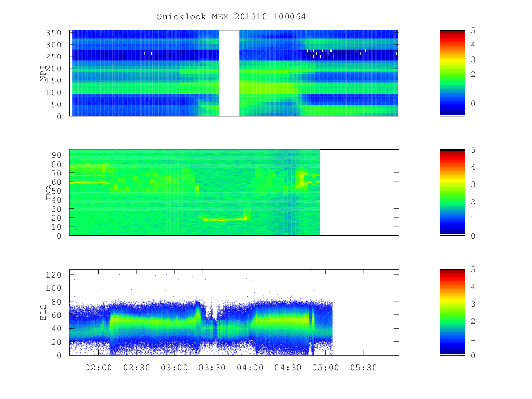Select the IMA axis label
The image size is (532, 399).
pos(49,192)
